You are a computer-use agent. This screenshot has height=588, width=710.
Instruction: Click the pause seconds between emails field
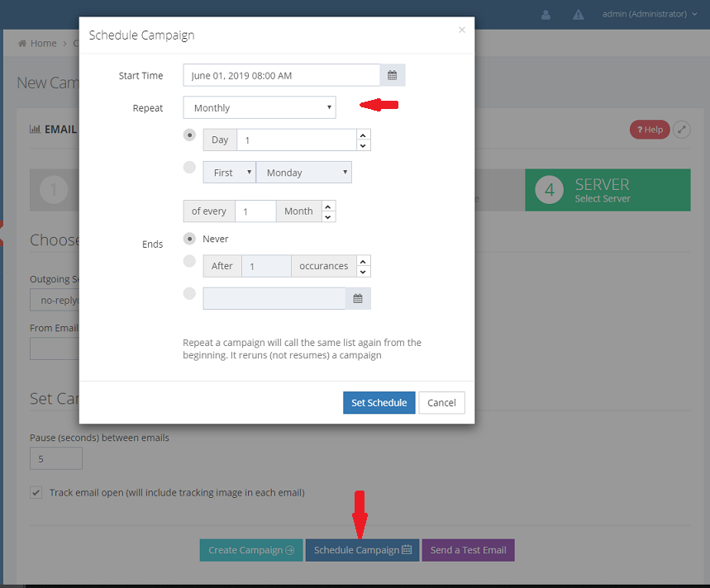55,458
